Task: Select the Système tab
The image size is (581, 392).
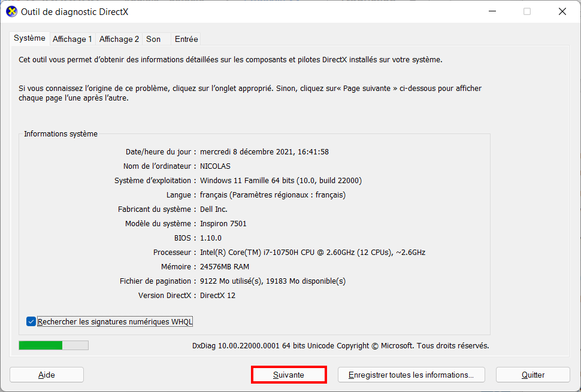Action: tap(29, 38)
